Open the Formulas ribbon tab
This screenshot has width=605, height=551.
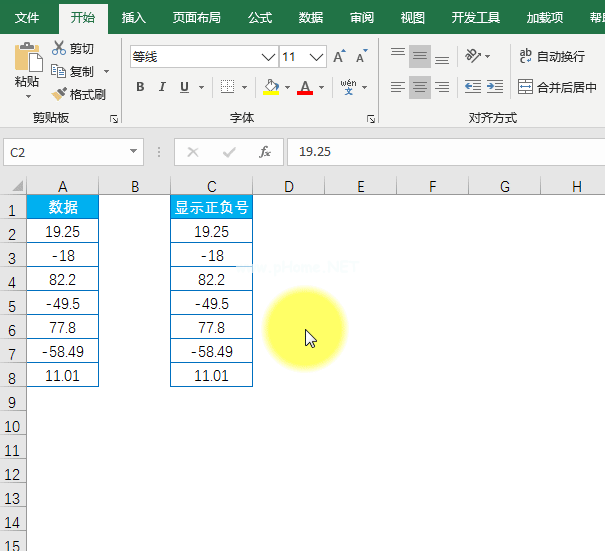point(260,17)
